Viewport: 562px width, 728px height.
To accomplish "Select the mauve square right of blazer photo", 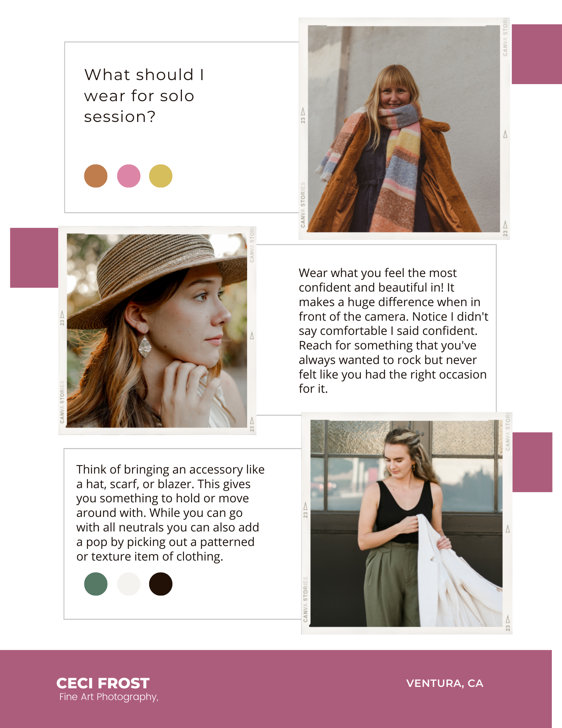I will coord(533,462).
